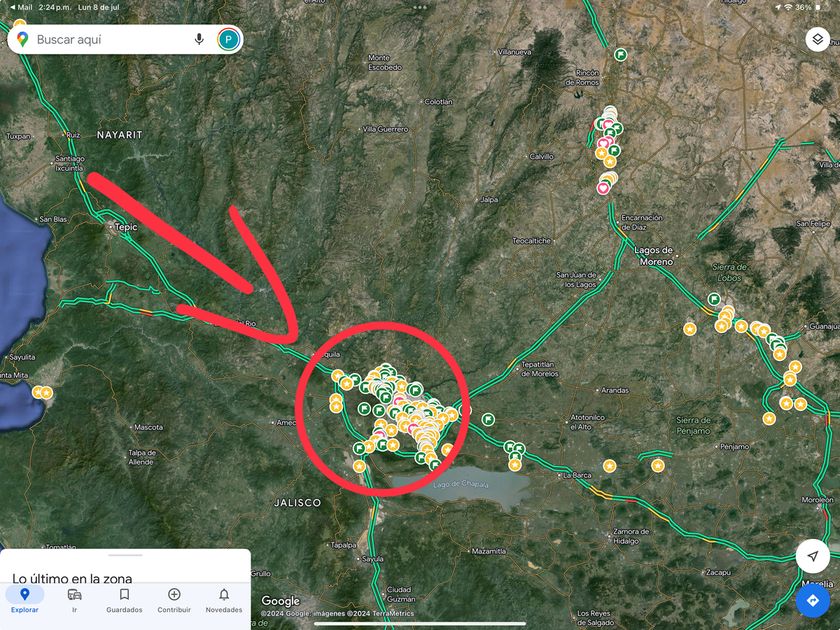The image size is (840, 630).
Task: Return to Mail via back link
Action: click(21, 8)
